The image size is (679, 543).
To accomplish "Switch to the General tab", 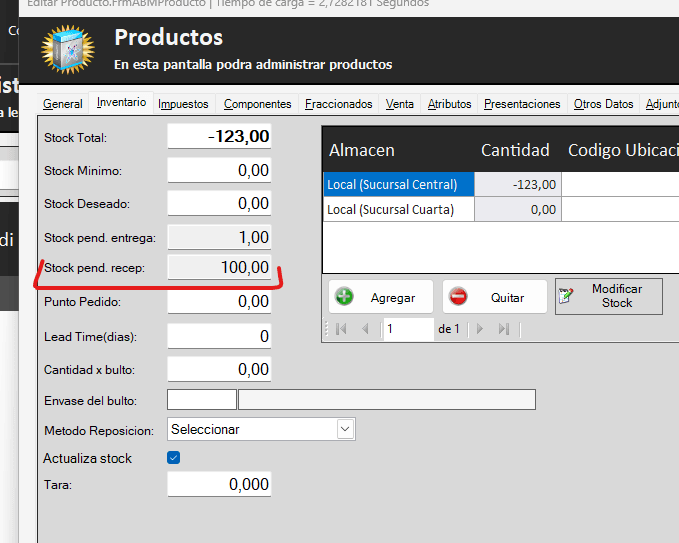I will click(x=62, y=104).
